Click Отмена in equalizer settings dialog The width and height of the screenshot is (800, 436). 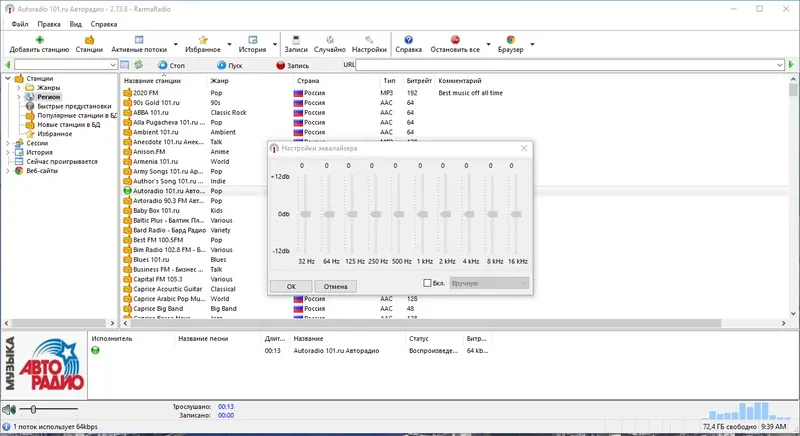(x=335, y=286)
